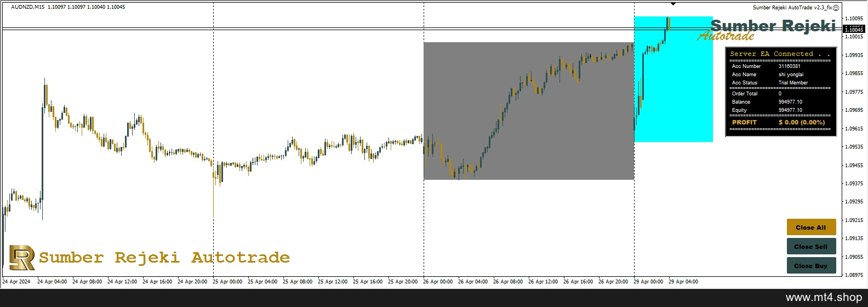Click the 26 Apr 00:00 time label
This screenshot has width=868, height=307.
438,282
